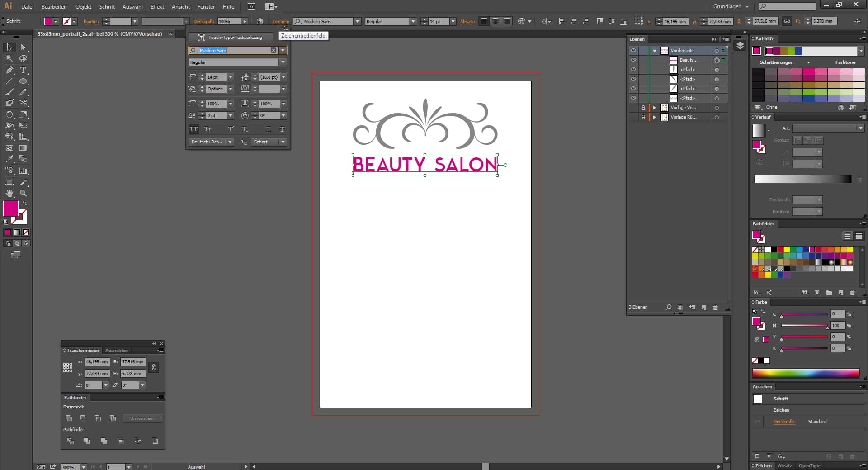868x470 pixels.
Task: Select the Type tool in toolbox
Action: [23, 70]
